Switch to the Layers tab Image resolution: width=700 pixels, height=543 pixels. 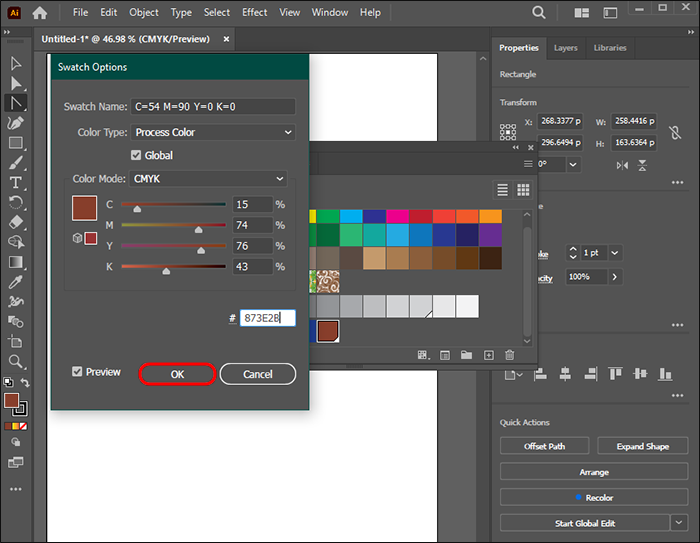pyautogui.click(x=565, y=48)
